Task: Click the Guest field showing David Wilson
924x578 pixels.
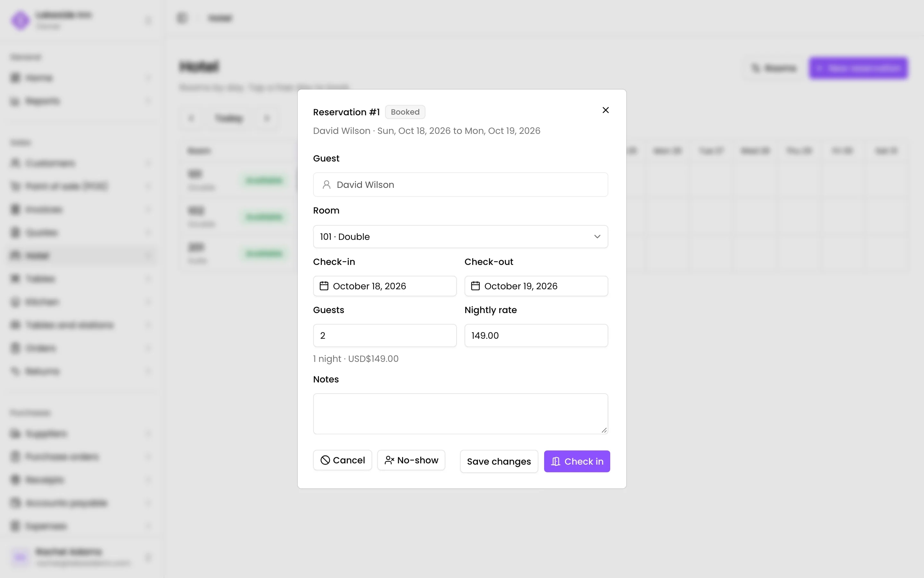Action: click(x=460, y=185)
